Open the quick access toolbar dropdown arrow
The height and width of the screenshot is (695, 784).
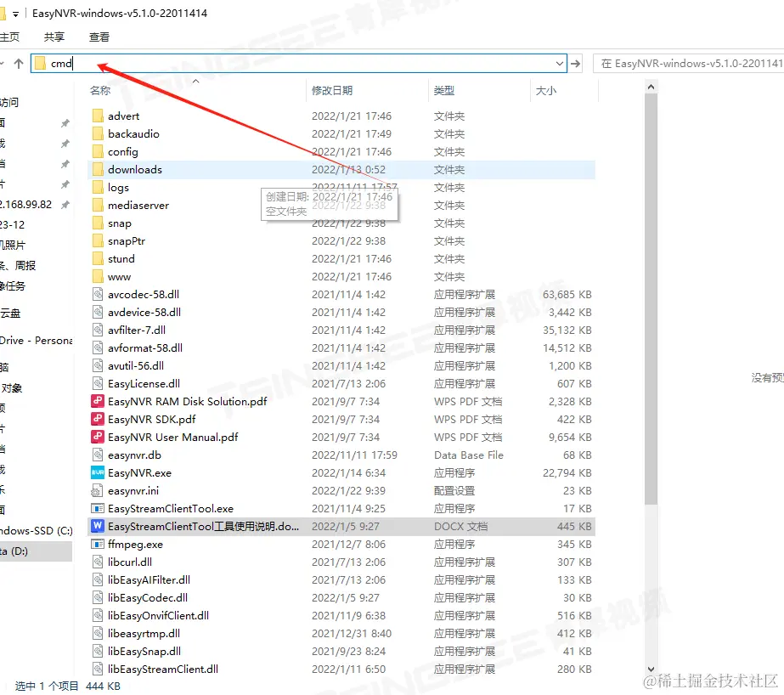tap(15, 14)
